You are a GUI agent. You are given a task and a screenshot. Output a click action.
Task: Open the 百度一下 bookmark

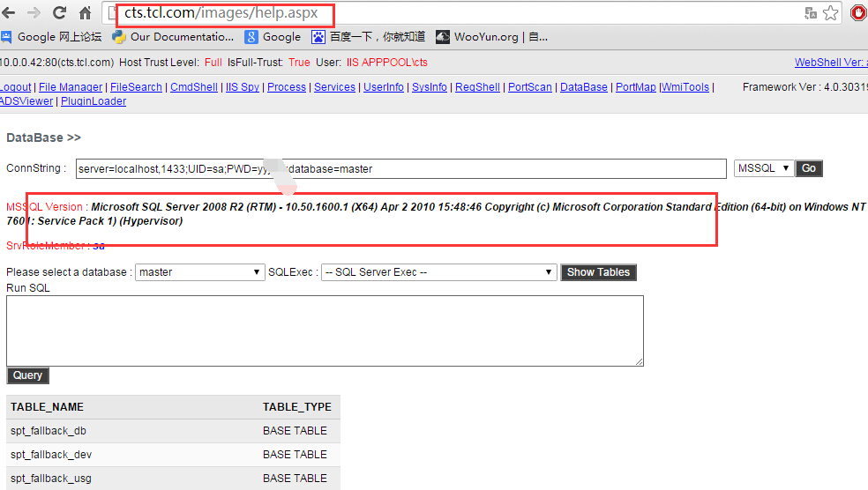point(368,37)
